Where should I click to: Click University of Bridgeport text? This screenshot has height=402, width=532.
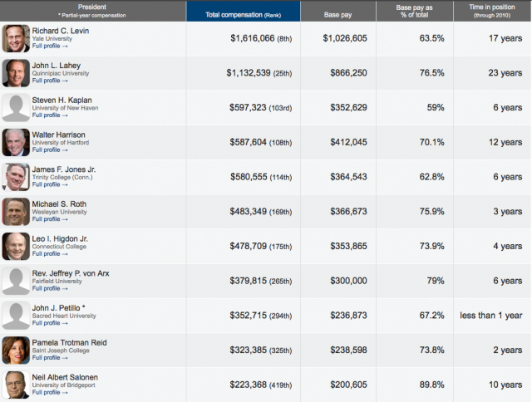64,385
